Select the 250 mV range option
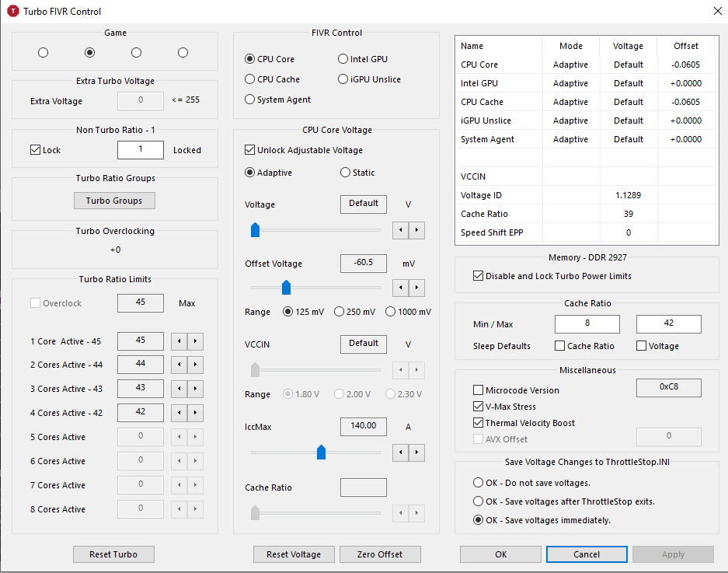The height and width of the screenshot is (573, 728). point(339,312)
